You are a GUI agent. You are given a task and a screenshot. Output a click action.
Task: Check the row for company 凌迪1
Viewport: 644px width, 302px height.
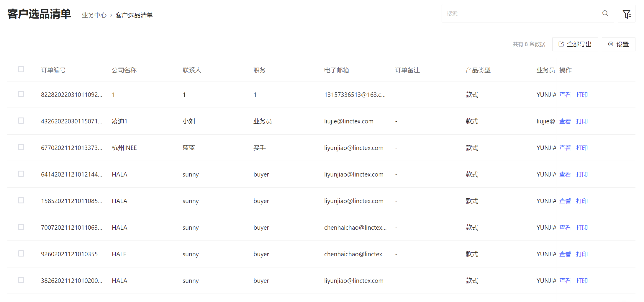tap(21, 121)
